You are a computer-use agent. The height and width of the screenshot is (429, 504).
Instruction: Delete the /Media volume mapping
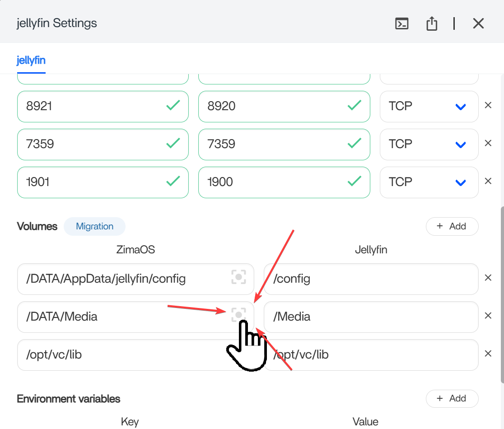pyautogui.click(x=488, y=316)
